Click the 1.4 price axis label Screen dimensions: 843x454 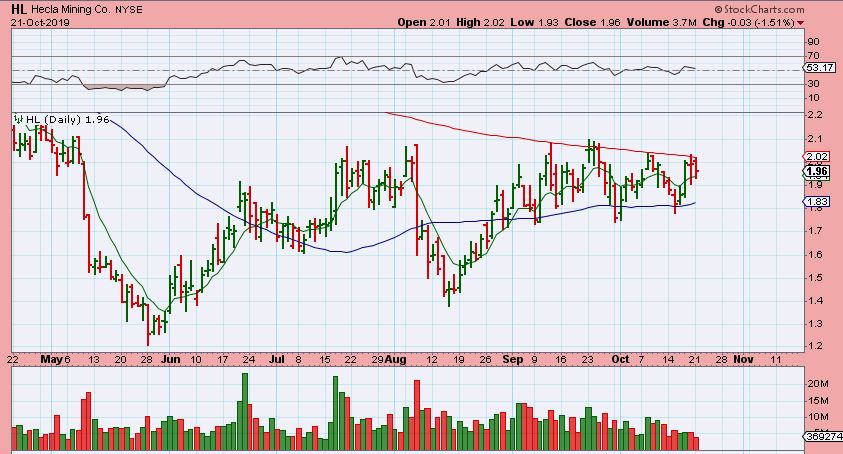(x=815, y=301)
